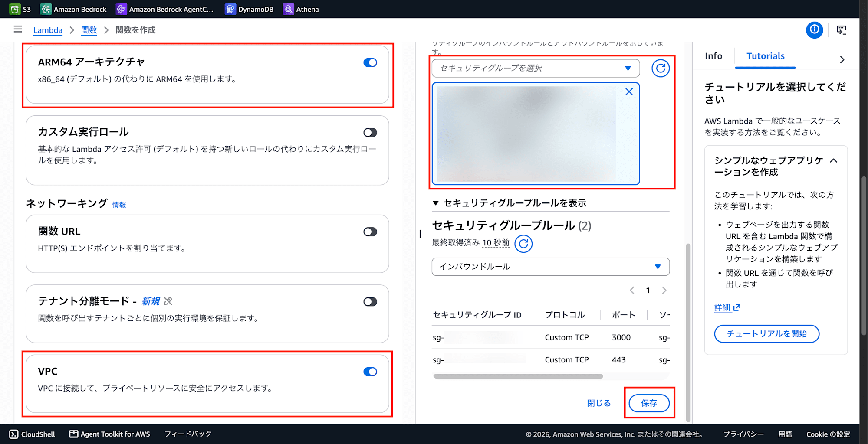Viewport: 868px width, 444px height.
Task: Click 最終取得済み 10 秒前 timestamp
Action: 470,243
